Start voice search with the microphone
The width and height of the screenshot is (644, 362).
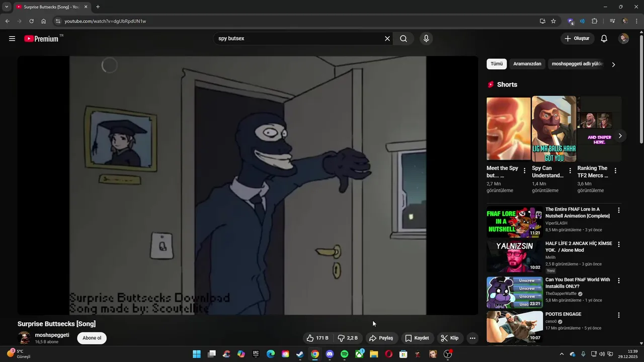[x=426, y=39]
